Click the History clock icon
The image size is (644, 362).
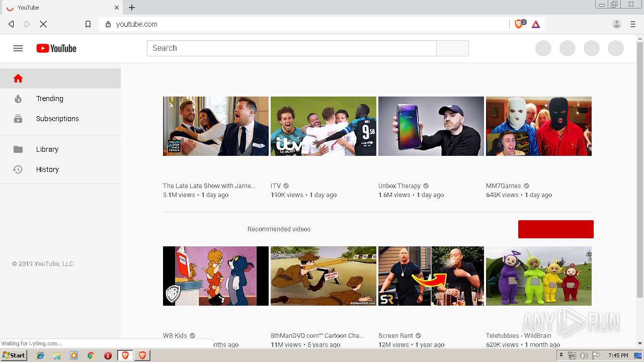coord(18,169)
